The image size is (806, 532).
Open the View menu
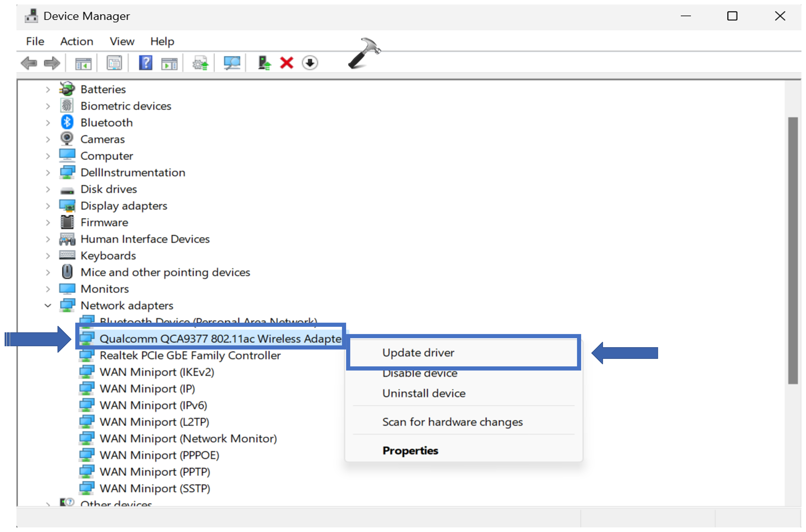point(122,42)
